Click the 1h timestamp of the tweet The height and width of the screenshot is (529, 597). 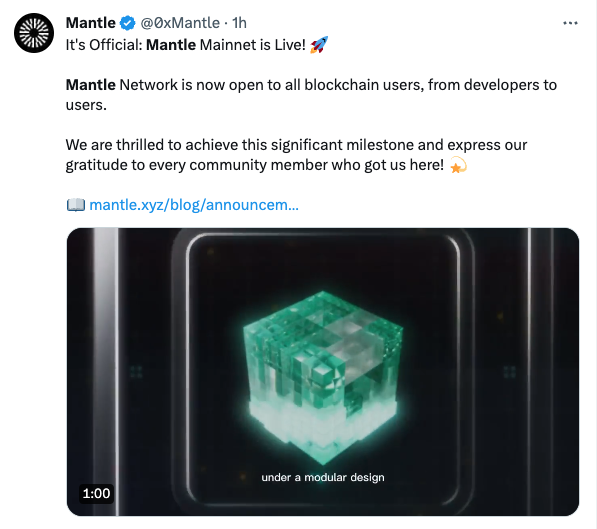click(x=239, y=23)
